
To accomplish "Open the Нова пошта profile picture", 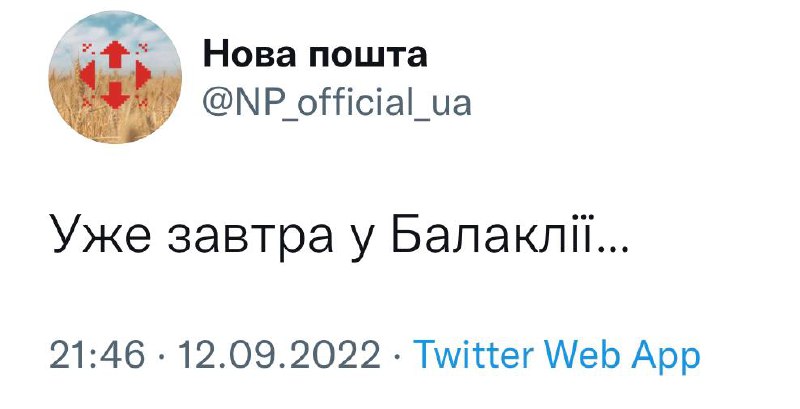I will tap(114, 79).
